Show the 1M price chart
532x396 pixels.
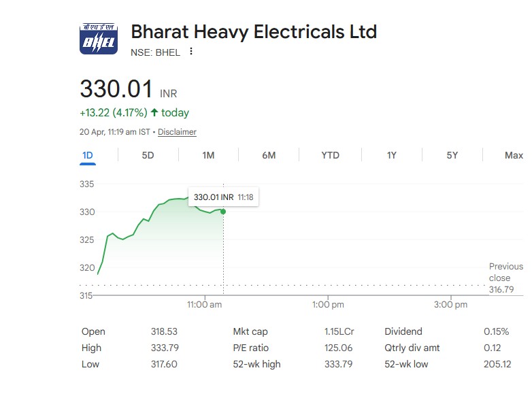click(208, 155)
